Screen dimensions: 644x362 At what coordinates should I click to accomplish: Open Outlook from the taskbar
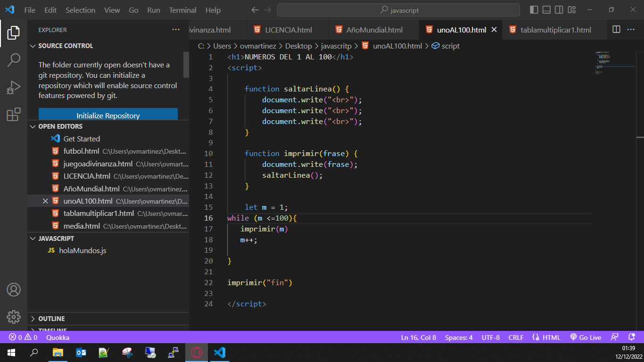coord(81,352)
